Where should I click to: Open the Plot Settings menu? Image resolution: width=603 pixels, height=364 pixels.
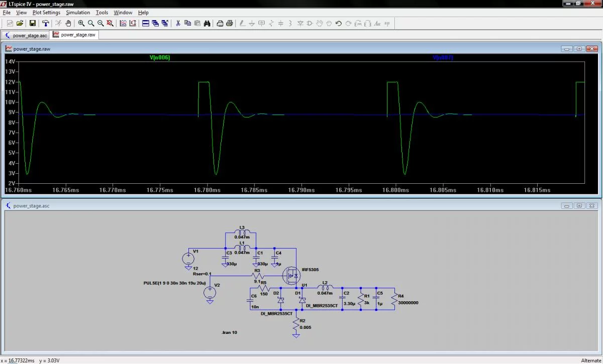point(46,12)
